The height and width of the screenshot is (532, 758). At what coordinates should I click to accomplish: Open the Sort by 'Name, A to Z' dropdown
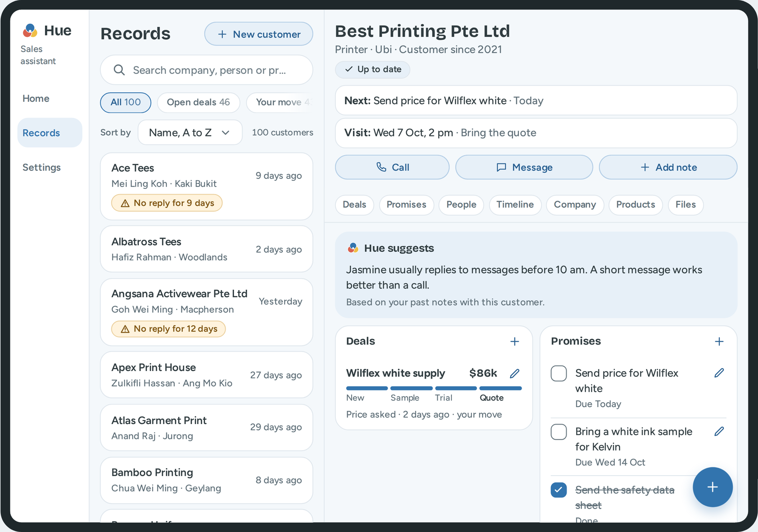190,133
